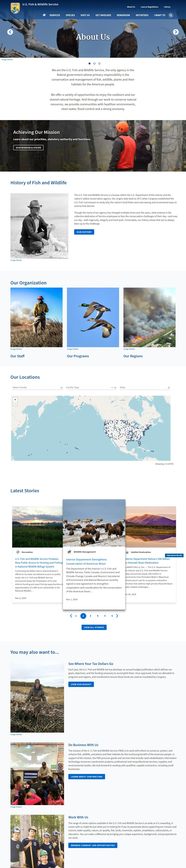Select the third carousel dot indicator
Screen dimensions: 186x868
click(x=99, y=63)
